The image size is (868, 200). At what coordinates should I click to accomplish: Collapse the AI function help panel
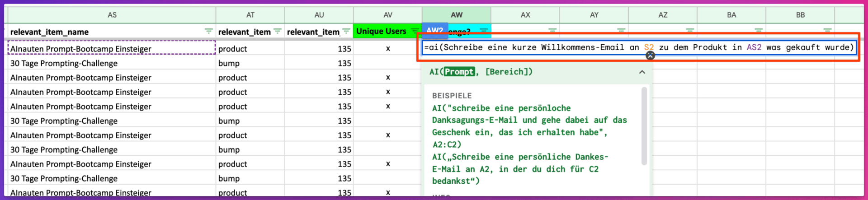(642, 72)
